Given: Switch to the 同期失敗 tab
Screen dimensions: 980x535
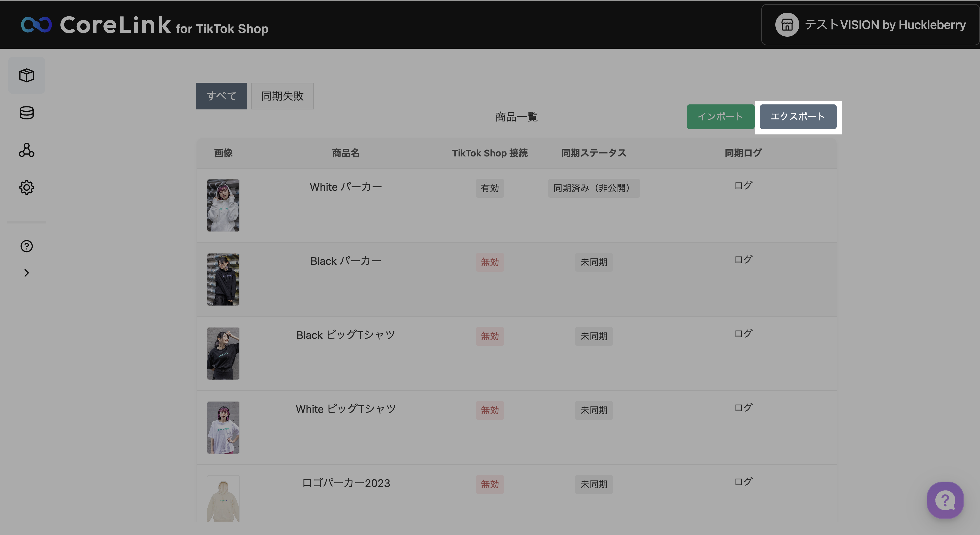Looking at the screenshot, I should (282, 96).
